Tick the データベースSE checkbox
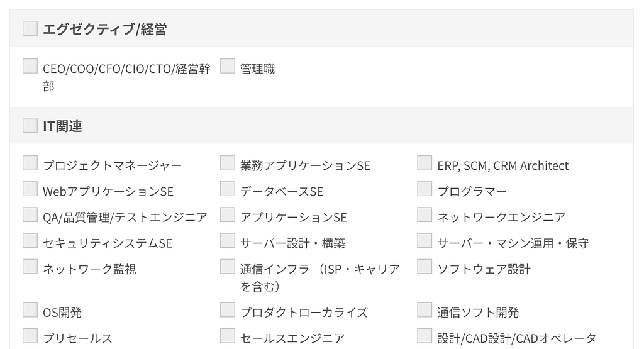 click(228, 189)
